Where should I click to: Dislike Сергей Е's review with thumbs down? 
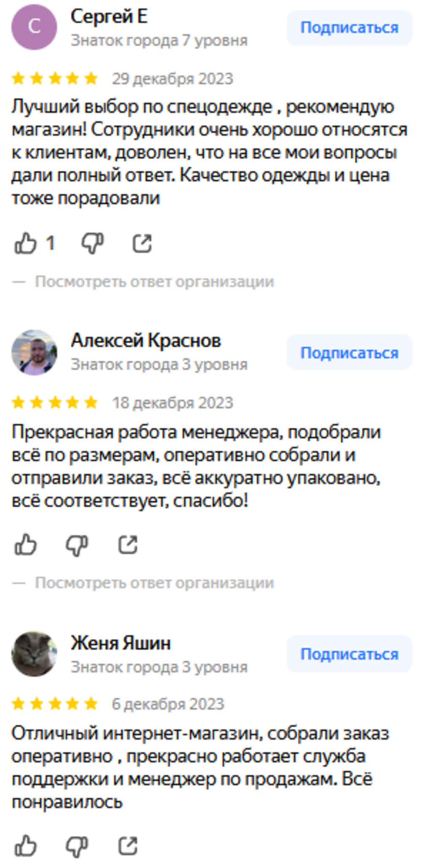(92, 243)
